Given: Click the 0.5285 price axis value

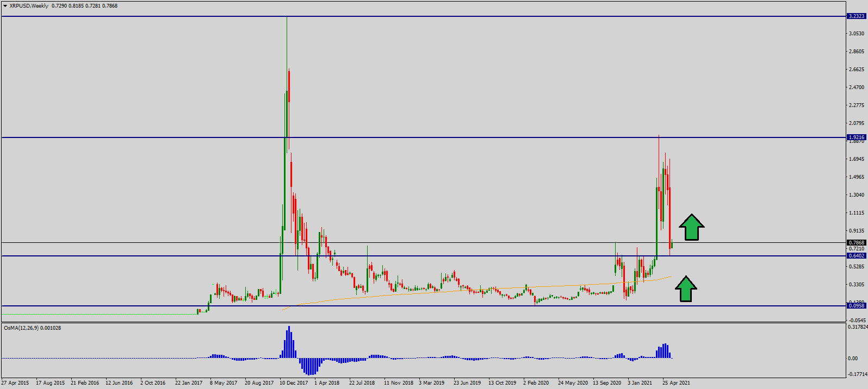Looking at the screenshot, I should pyautogui.click(x=857, y=267).
